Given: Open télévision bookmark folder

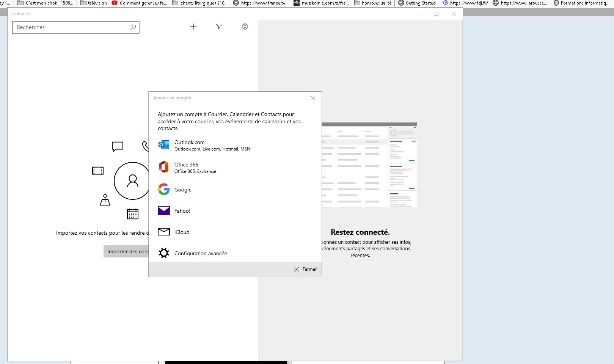Looking at the screenshot, I should [94, 3].
